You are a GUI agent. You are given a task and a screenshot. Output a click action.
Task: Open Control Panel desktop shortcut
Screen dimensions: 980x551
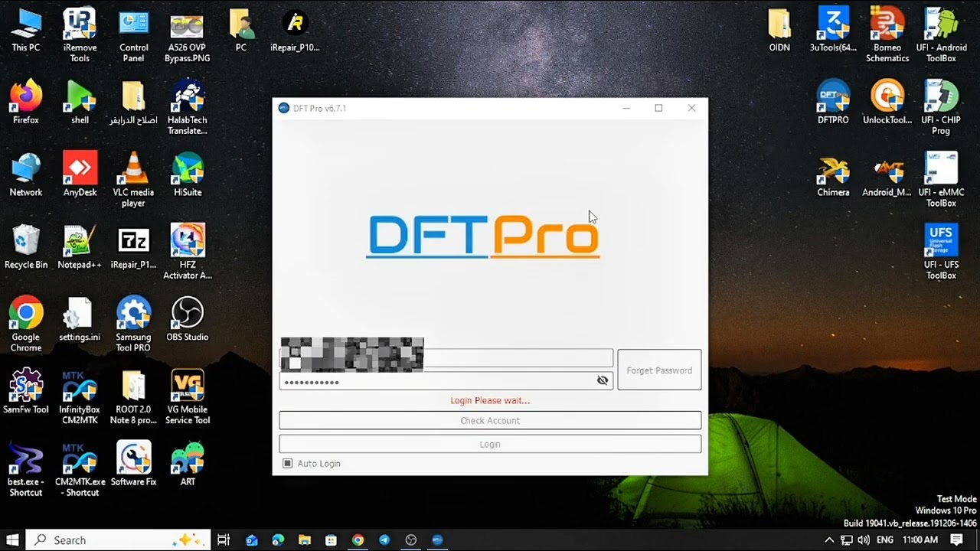pos(133,36)
